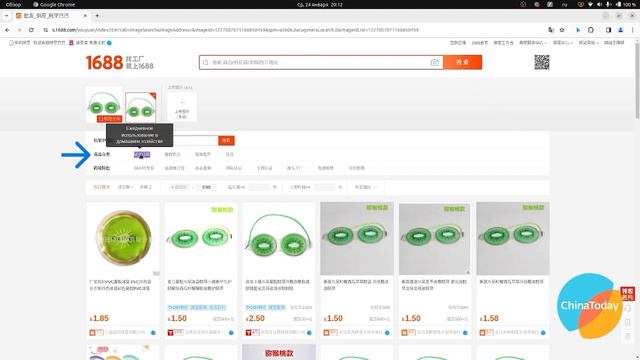Open the region dropdown in sort bar
This screenshot has height=360, width=640.
366,187
